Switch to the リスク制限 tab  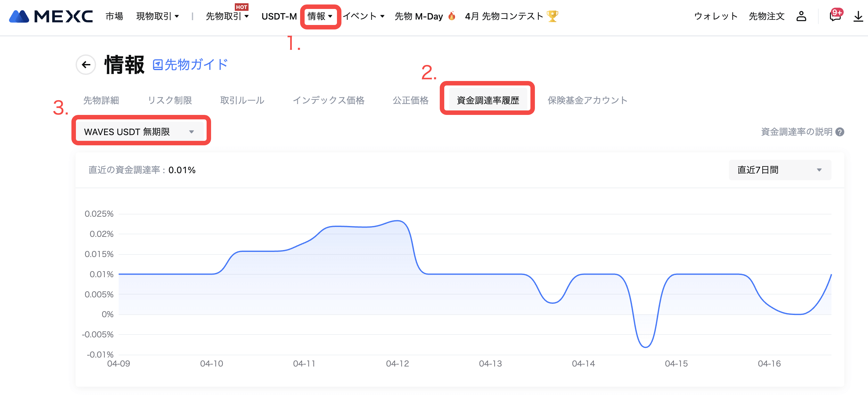[170, 100]
